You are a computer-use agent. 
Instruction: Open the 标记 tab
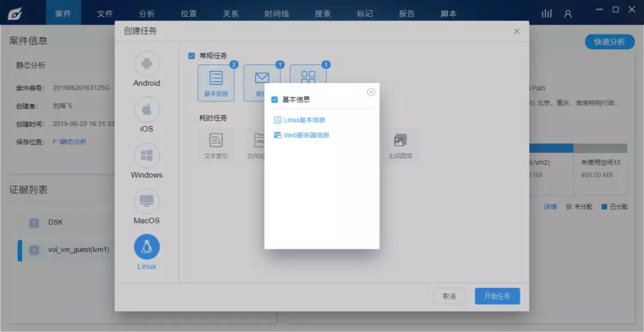pos(365,14)
